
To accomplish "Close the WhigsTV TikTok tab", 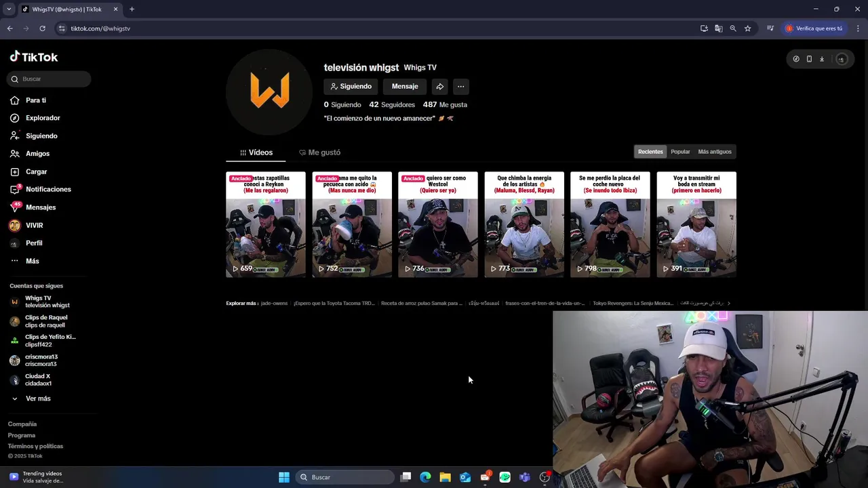I will 115,9.
